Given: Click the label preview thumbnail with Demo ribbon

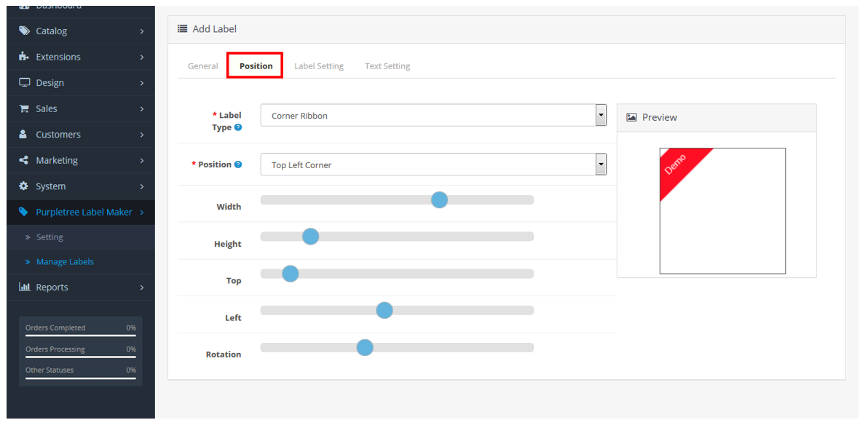Looking at the screenshot, I should point(722,211).
